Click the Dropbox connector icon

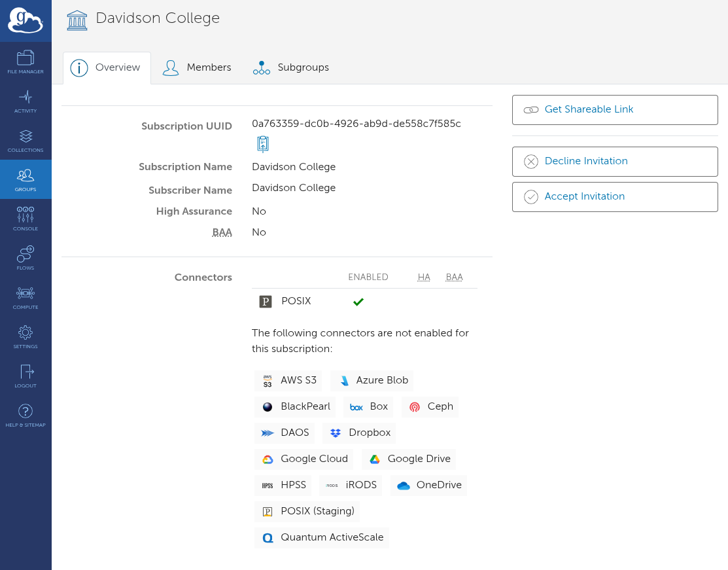(335, 433)
